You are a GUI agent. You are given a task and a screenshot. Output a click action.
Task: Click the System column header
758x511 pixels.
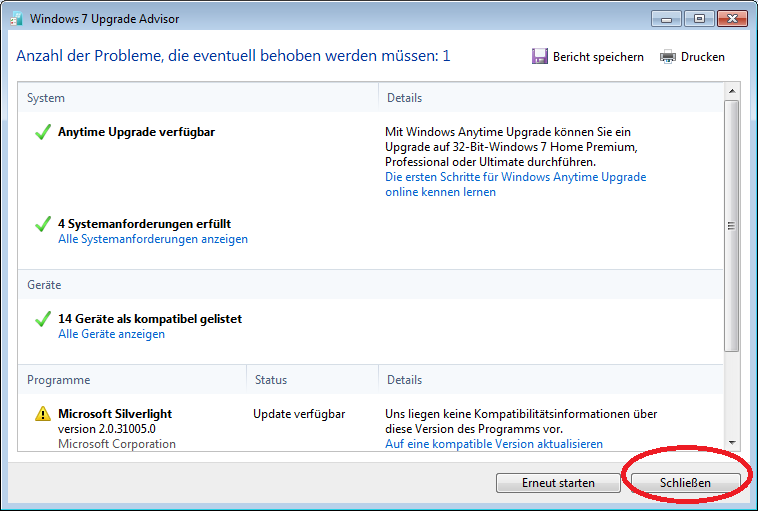point(46,98)
